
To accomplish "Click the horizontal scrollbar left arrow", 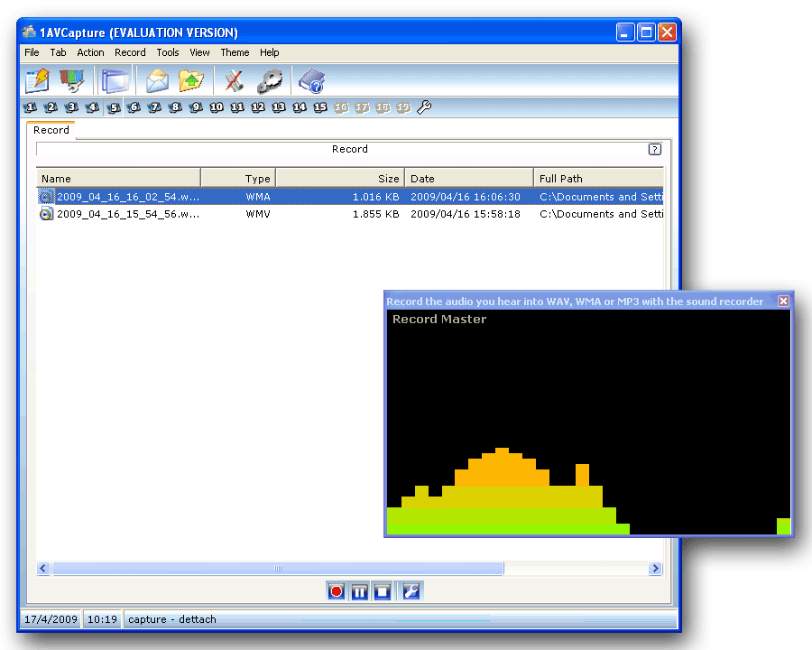I will 43,568.
